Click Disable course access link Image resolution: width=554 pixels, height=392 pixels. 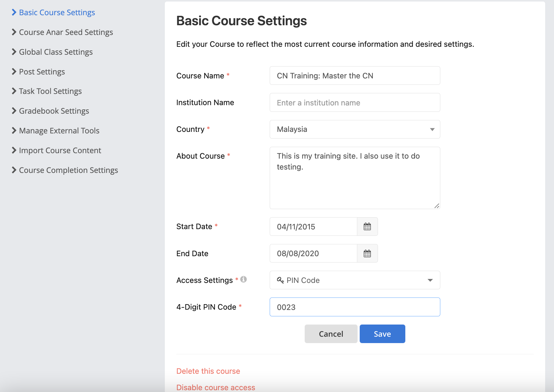coord(216,387)
